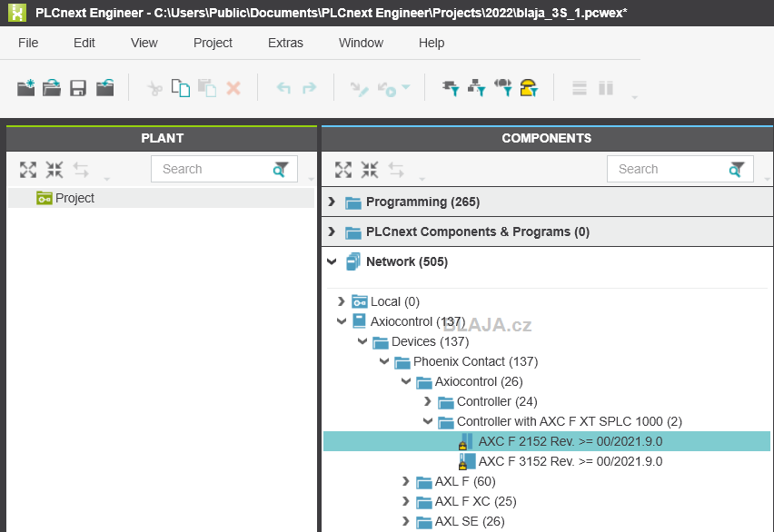This screenshot has height=532, width=774.
Task: Collapse all nodes in COMPONENTS panel
Action: (370, 170)
